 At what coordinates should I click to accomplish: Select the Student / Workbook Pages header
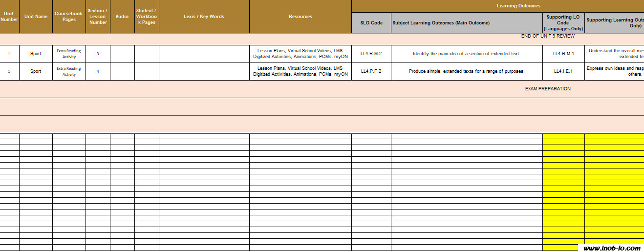tap(147, 17)
